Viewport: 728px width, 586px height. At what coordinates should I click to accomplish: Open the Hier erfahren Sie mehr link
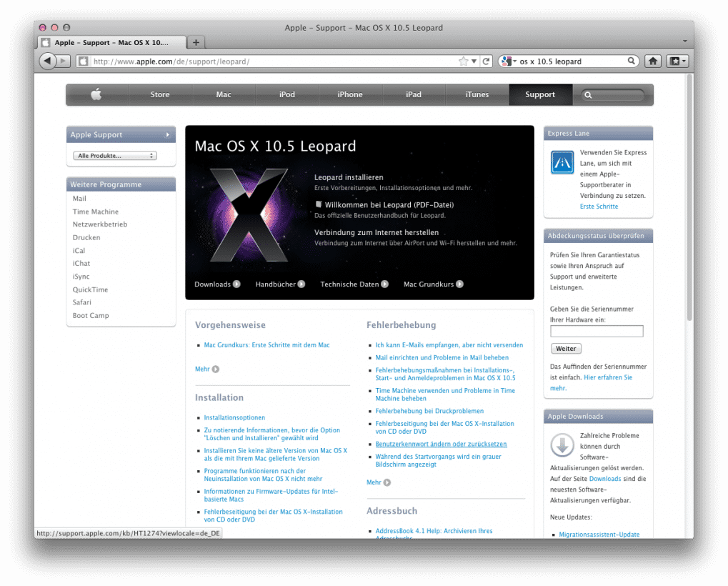pos(608,377)
